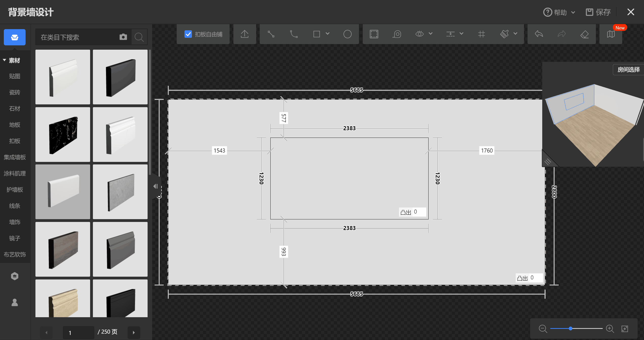Expand the rectangle tool dropdown arrow
644x340 pixels.
click(x=328, y=34)
